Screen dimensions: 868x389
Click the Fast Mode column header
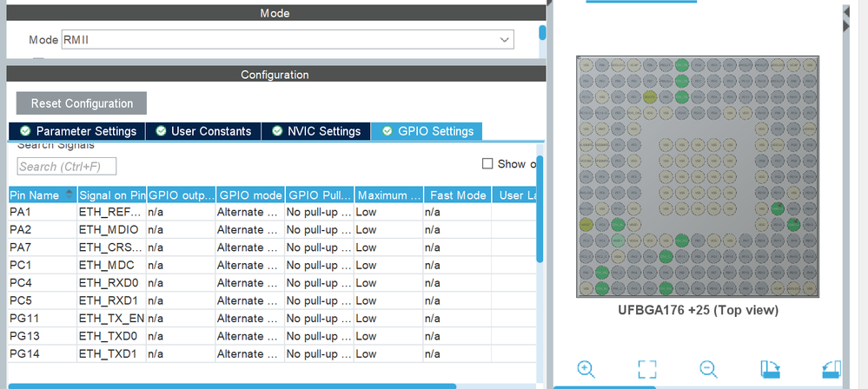click(x=457, y=195)
